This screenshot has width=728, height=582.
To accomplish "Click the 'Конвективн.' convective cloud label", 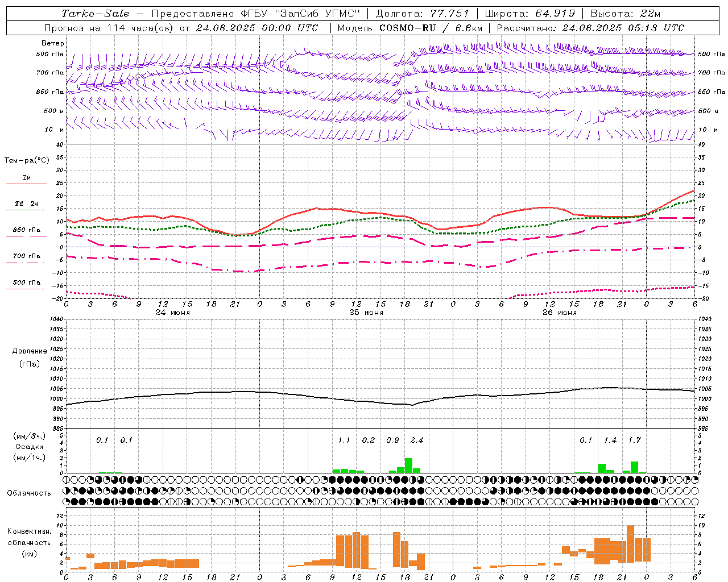I will [29, 531].
